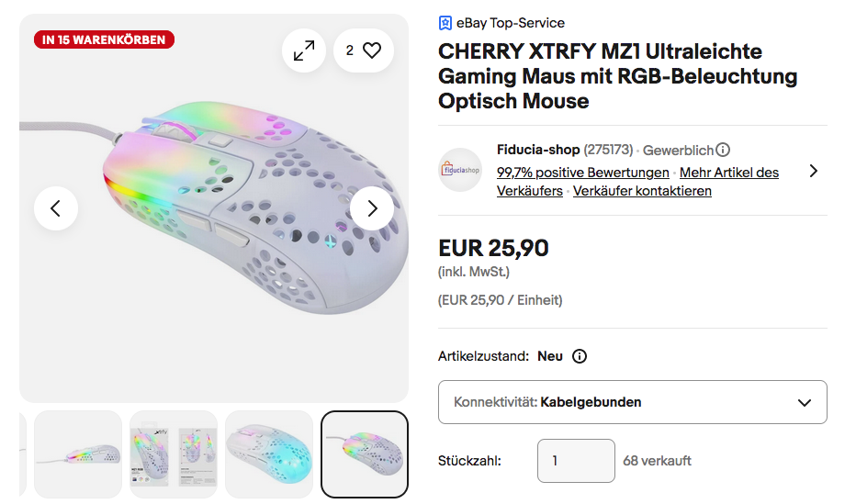Screen dimensions: 856x504
Task: Select the currently highlighted last thumbnail
Action: [x=365, y=454]
